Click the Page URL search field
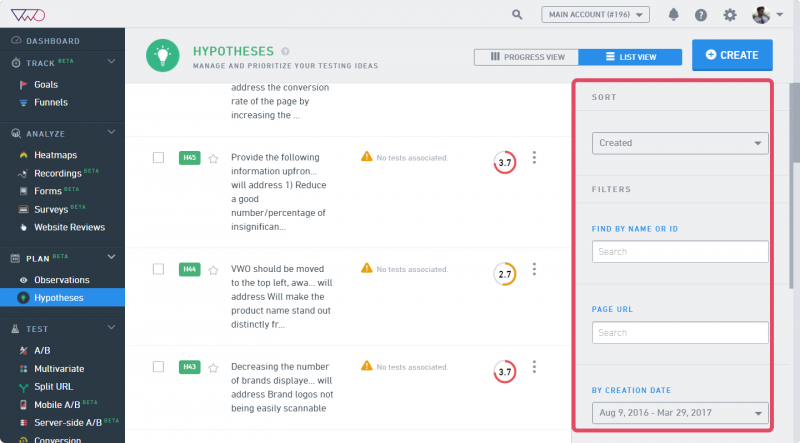This screenshot has height=443, width=800. click(680, 333)
